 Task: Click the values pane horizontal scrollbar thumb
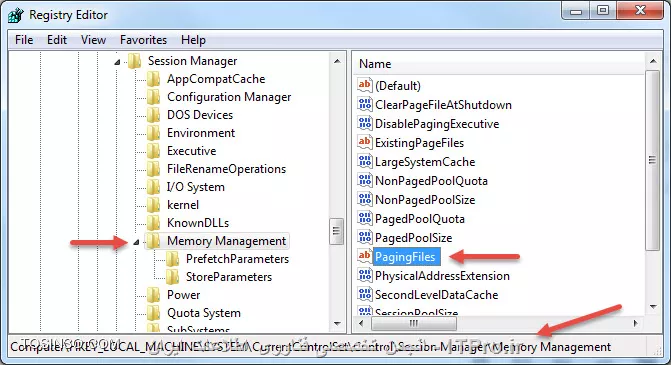[413, 323]
